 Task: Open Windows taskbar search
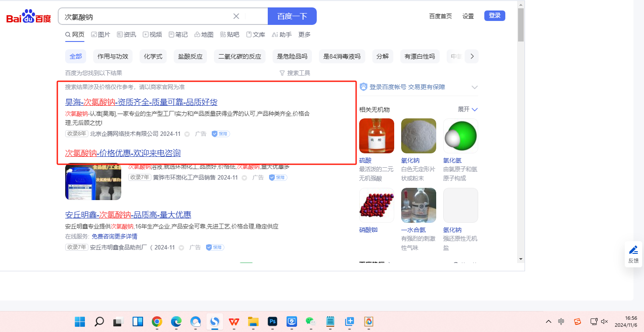[99, 322]
